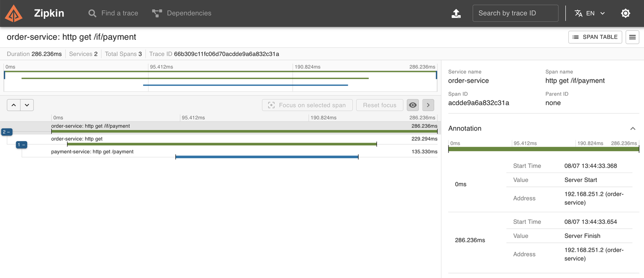Click the Reset focus button

(380, 105)
